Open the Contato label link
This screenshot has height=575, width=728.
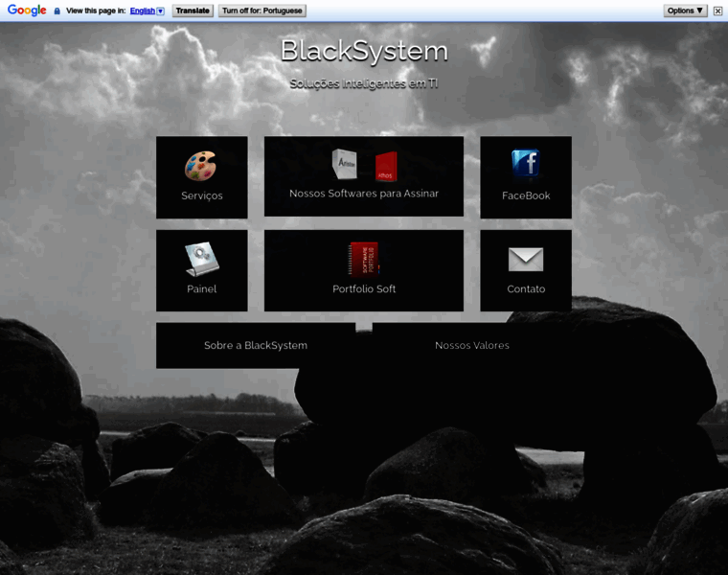[526, 288]
